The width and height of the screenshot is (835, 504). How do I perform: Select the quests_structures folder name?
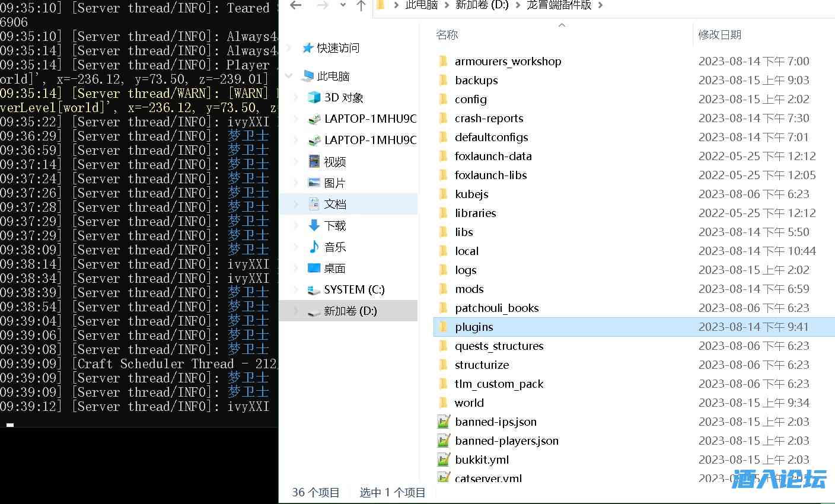tap(499, 346)
